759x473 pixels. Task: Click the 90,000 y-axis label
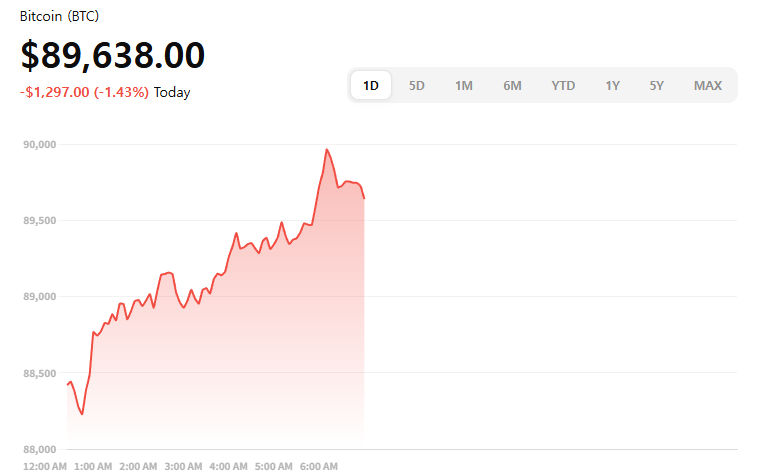click(x=39, y=145)
